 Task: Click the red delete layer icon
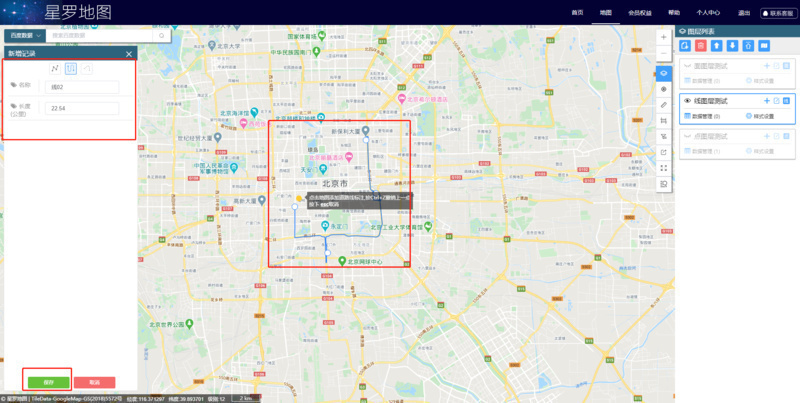(701, 46)
